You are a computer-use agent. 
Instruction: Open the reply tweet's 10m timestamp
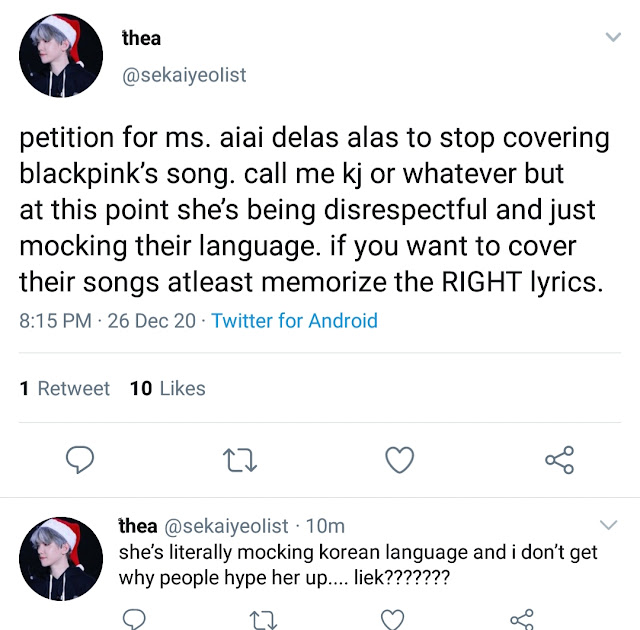coord(325,526)
